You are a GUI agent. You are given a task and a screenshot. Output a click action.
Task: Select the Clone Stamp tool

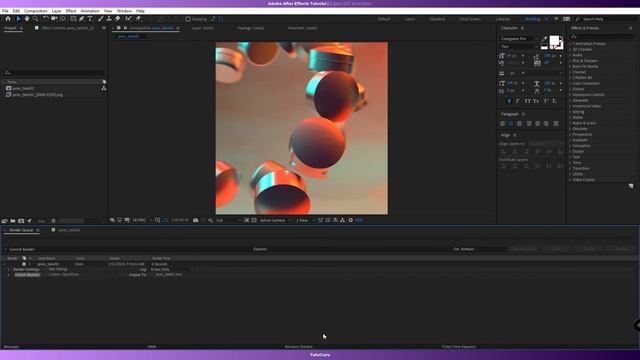click(109, 19)
